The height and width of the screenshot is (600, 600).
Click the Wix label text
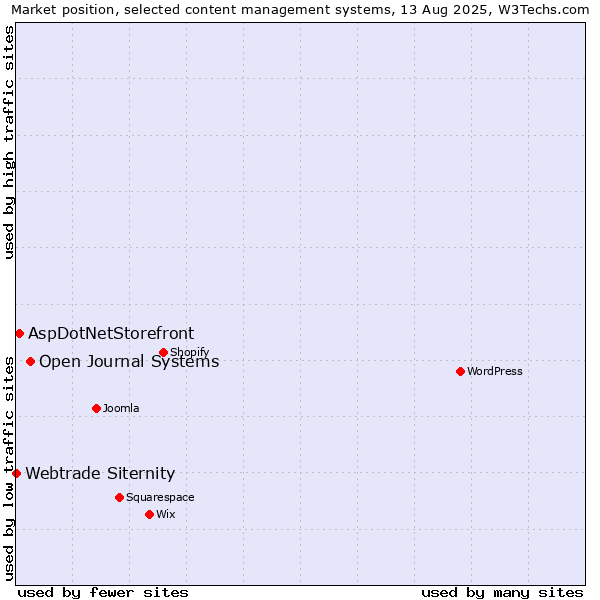tap(165, 514)
